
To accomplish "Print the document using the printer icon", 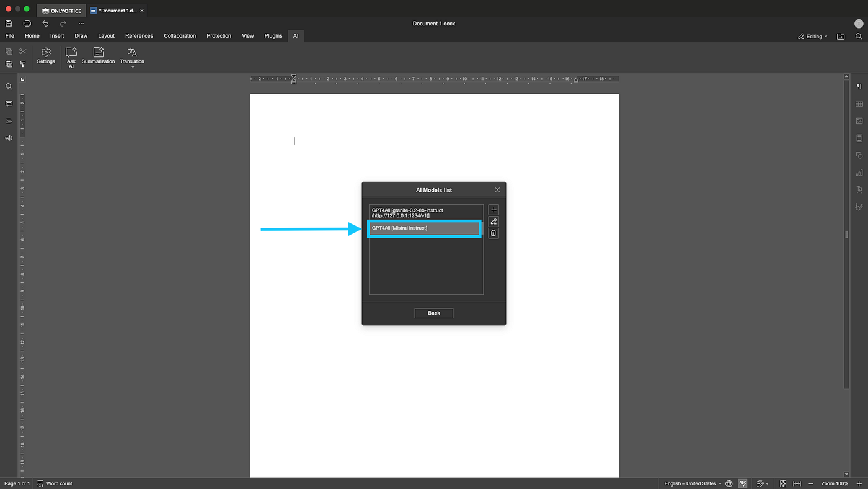I will point(27,24).
